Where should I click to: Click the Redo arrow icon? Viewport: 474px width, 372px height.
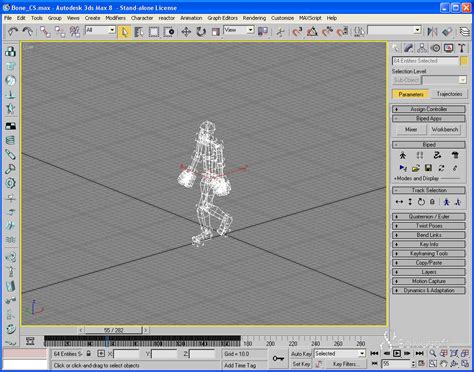27,32
